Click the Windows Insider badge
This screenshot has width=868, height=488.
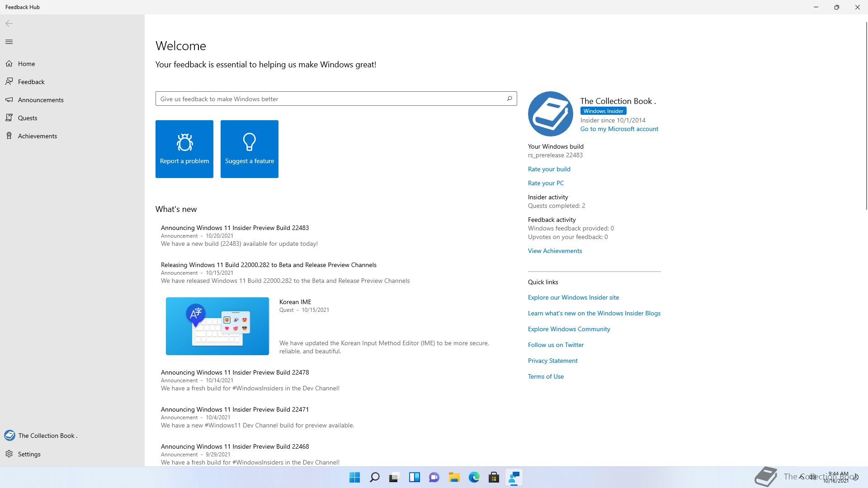tap(603, 111)
